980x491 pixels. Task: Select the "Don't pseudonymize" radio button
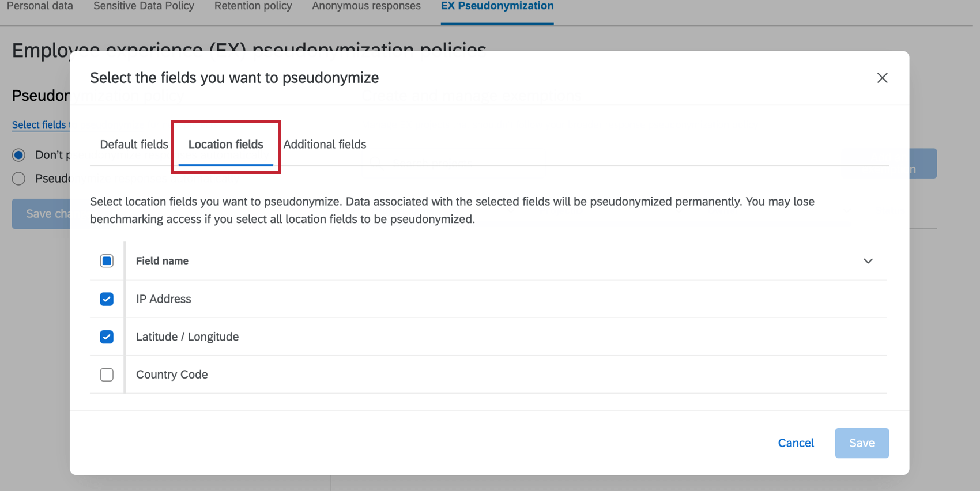click(19, 155)
